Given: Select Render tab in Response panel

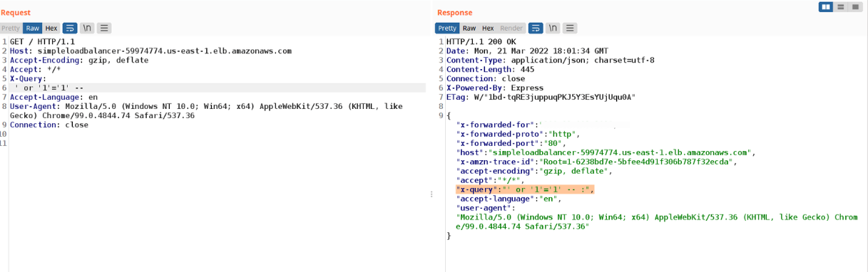Looking at the screenshot, I should click(511, 28).
